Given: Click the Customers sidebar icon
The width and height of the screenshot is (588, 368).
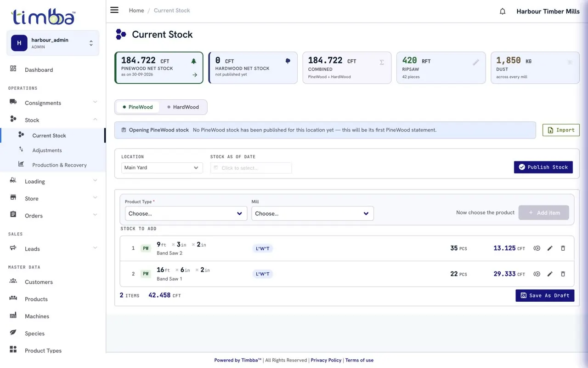Looking at the screenshot, I should [13, 281].
